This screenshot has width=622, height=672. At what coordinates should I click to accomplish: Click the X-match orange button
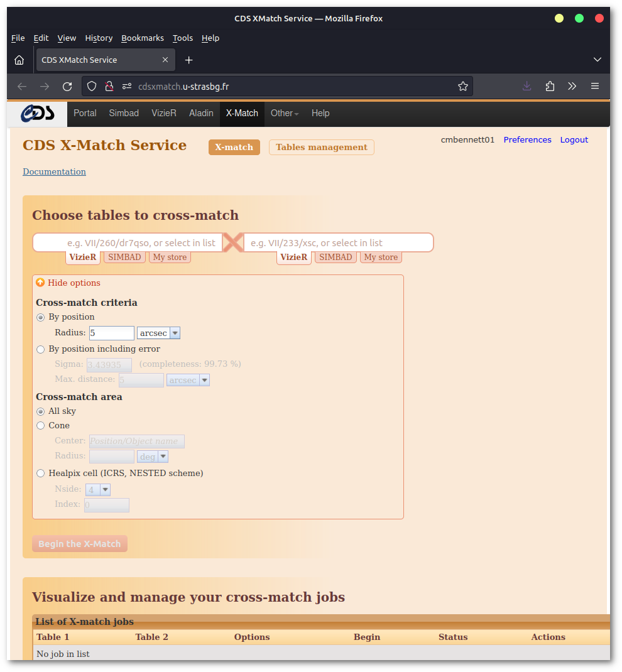click(x=234, y=147)
